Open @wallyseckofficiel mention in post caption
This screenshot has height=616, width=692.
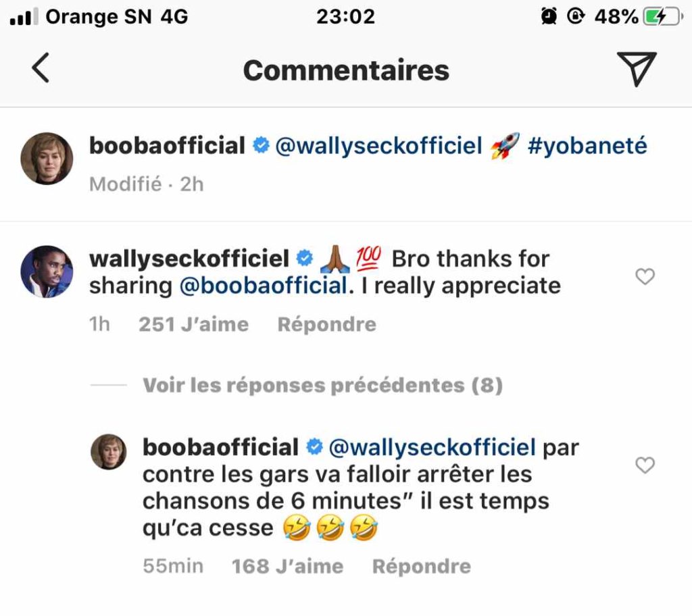click(378, 146)
